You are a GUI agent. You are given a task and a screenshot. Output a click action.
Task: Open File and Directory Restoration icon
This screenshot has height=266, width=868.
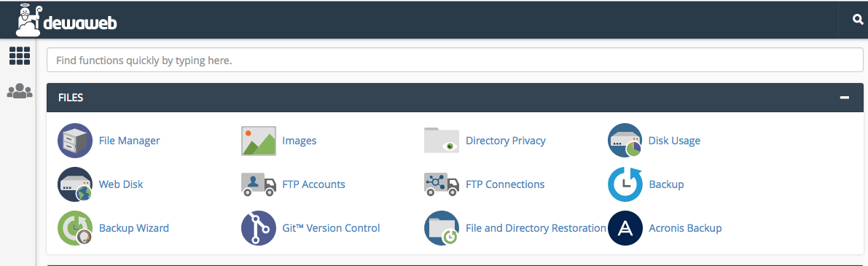point(442,228)
